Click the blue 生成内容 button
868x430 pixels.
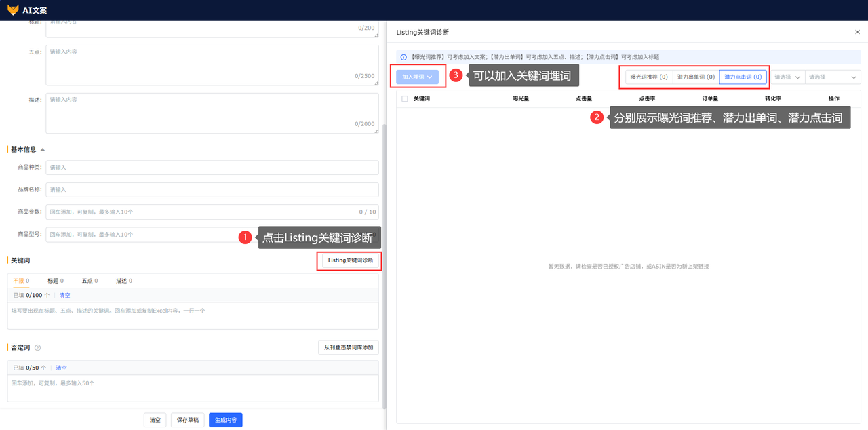[226, 420]
